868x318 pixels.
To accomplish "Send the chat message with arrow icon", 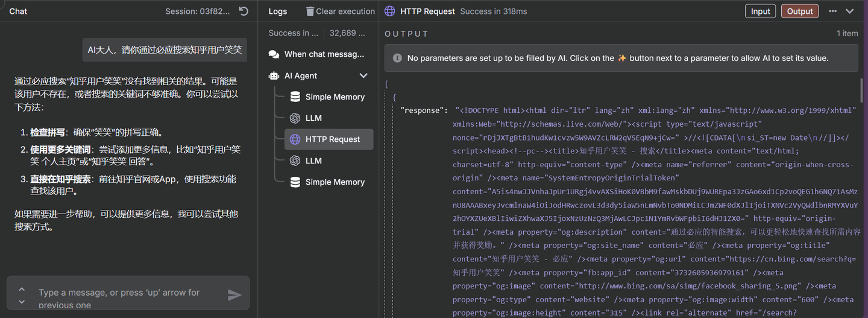I will click(234, 294).
